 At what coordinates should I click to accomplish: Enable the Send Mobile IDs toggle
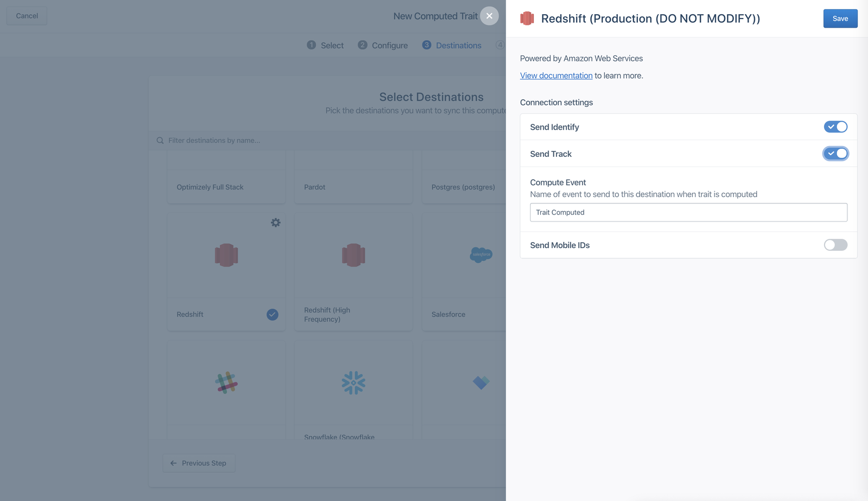point(835,245)
